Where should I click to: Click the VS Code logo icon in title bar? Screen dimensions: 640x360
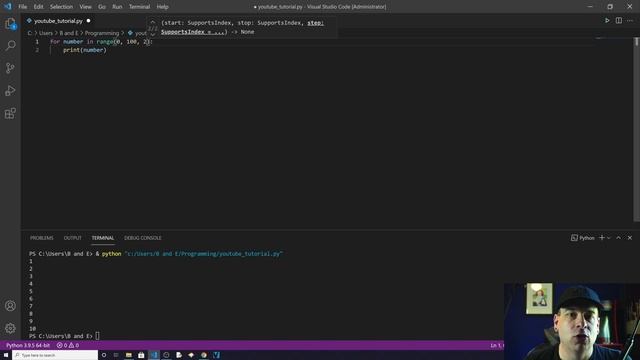click(8, 7)
